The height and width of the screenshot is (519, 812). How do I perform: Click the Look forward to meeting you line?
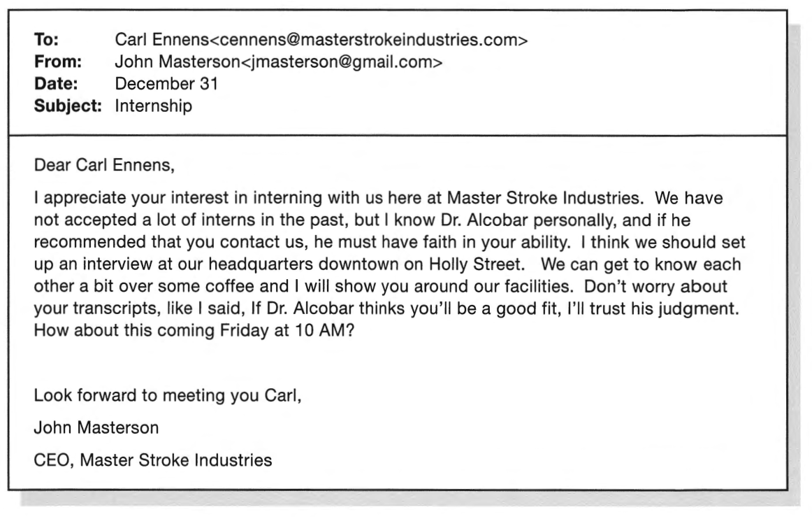(x=167, y=396)
